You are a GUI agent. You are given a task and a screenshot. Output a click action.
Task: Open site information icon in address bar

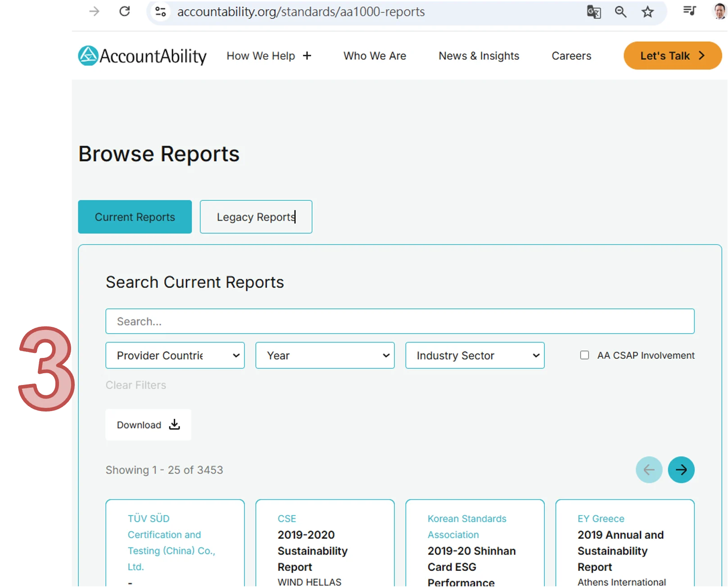(x=160, y=11)
